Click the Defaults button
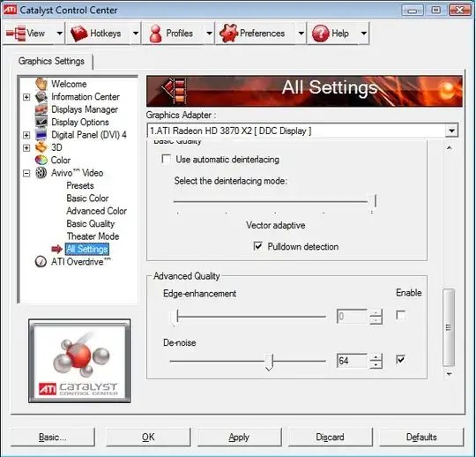476x457 pixels. click(421, 437)
